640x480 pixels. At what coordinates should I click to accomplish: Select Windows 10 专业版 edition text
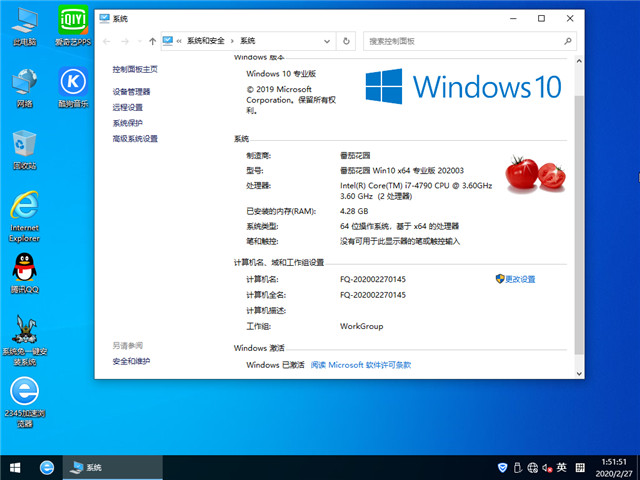click(x=281, y=74)
